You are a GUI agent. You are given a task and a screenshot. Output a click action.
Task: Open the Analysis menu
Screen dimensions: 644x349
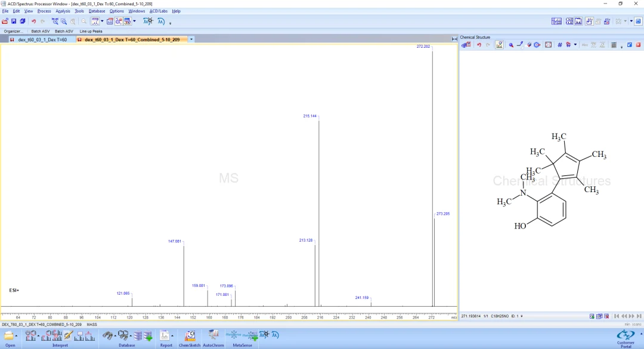[x=63, y=11]
